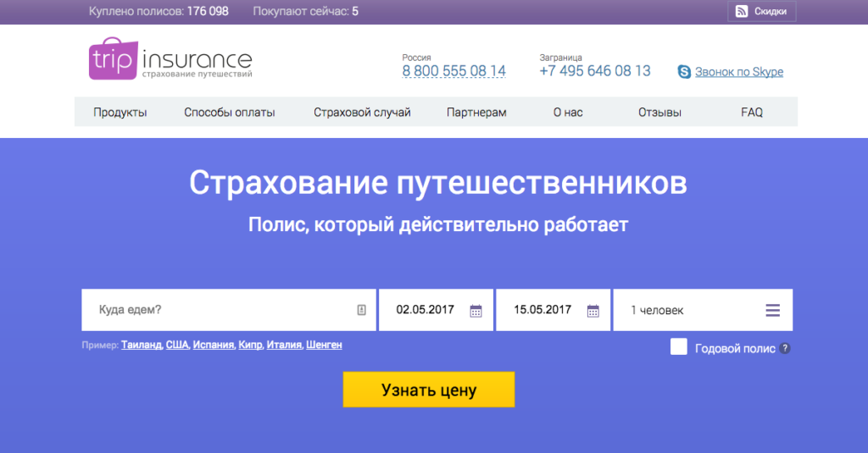Click the Skype icon
The width and height of the screenshot is (868, 453).
(684, 72)
